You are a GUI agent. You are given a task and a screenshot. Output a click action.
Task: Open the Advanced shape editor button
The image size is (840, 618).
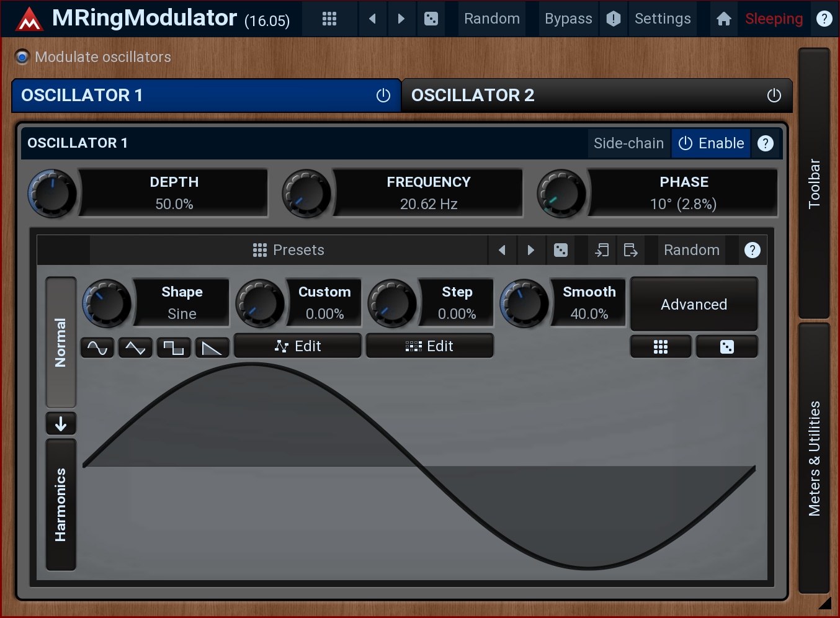click(694, 304)
